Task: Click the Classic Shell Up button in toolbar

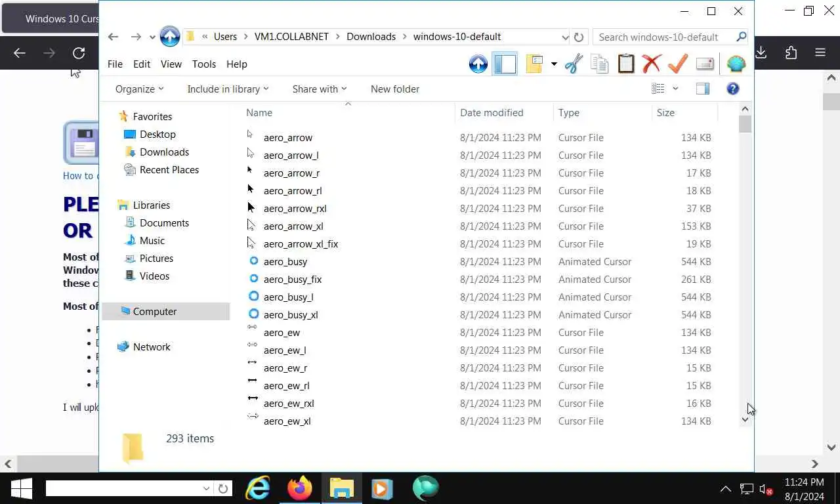Action: [478, 64]
